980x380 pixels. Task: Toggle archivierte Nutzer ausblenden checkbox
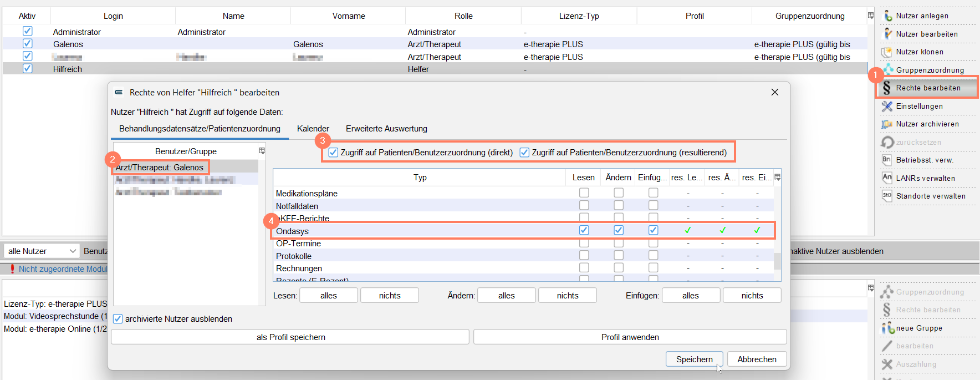click(118, 319)
